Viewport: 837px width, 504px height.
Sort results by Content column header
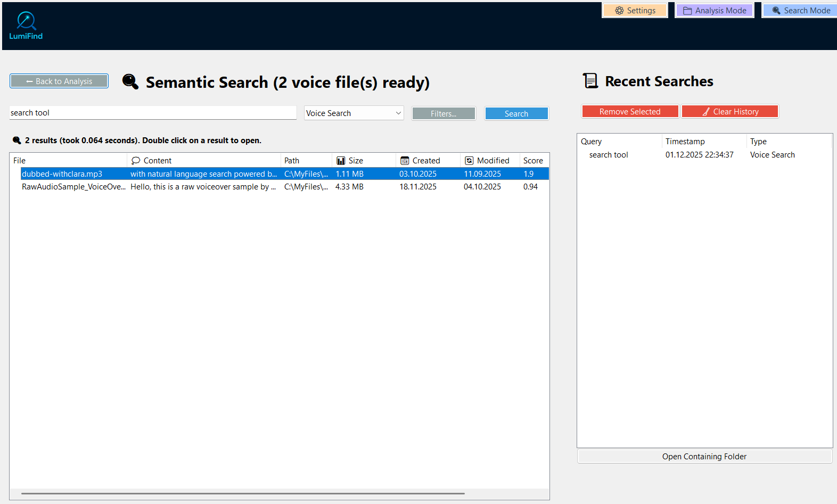tap(204, 161)
